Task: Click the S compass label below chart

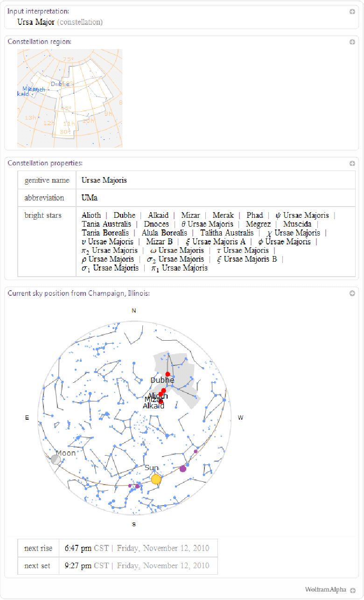Action: [134, 524]
